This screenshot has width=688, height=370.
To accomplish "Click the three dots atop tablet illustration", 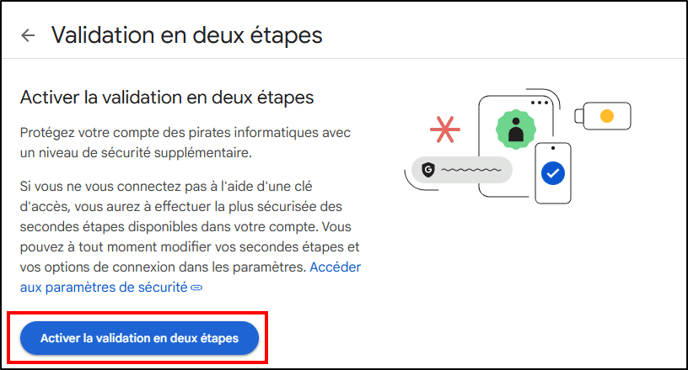I will (540, 103).
